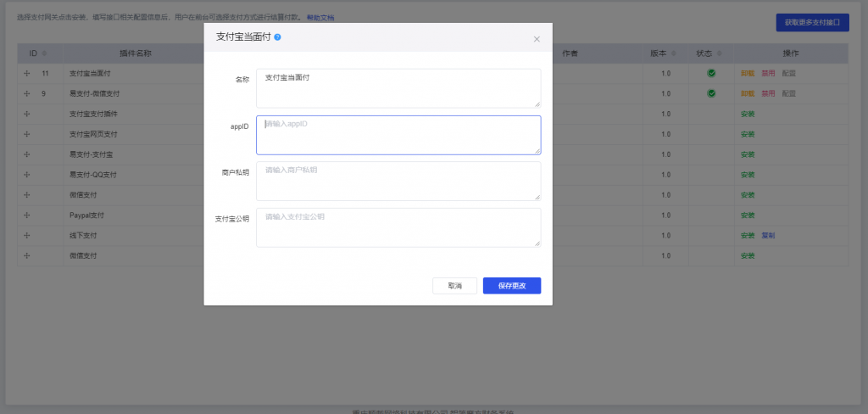Focus the appID input field
868x414 pixels.
pos(398,135)
